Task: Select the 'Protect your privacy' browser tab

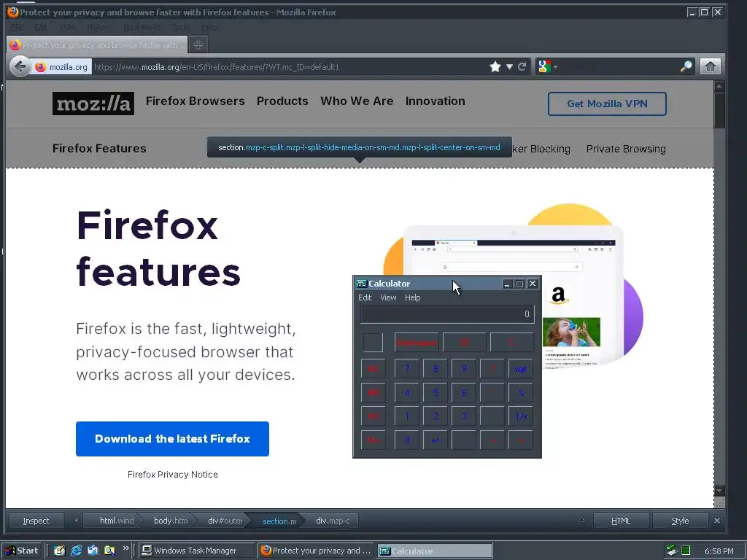Action: [x=97, y=44]
